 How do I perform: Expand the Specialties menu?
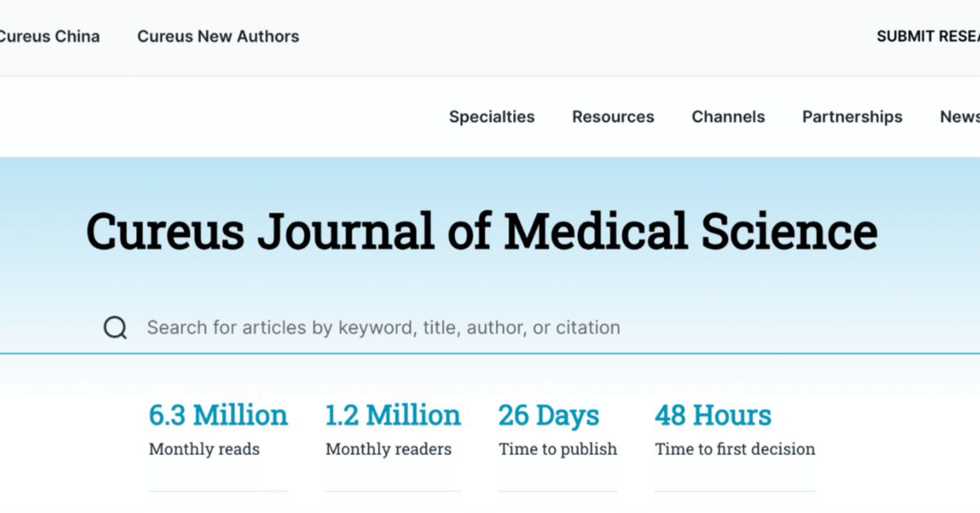pos(492,117)
